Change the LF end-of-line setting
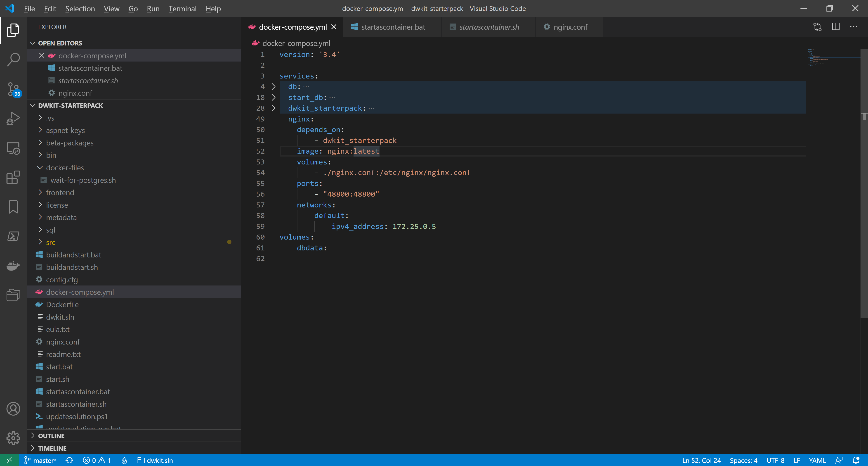This screenshot has width=868, height=466. coord(797,460)
